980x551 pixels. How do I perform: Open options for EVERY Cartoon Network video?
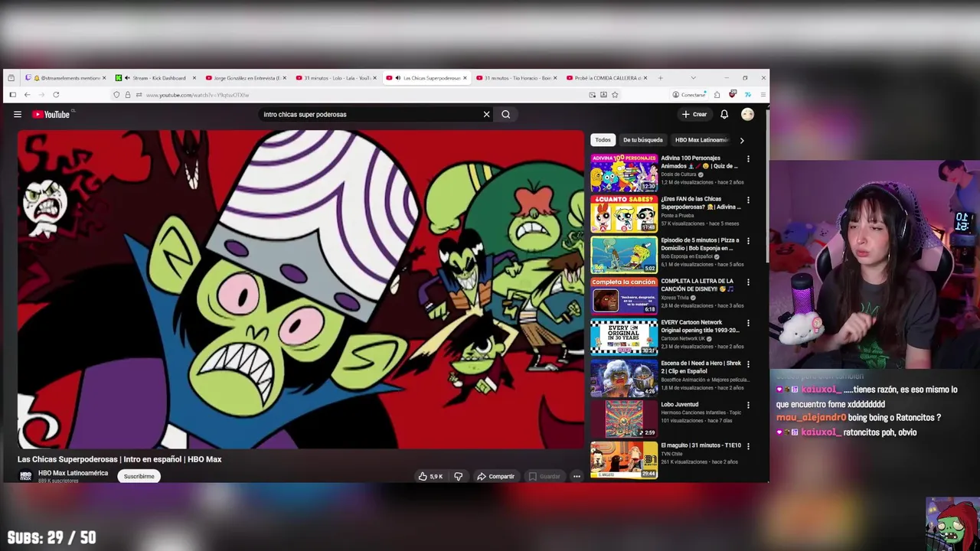(748, 323)
